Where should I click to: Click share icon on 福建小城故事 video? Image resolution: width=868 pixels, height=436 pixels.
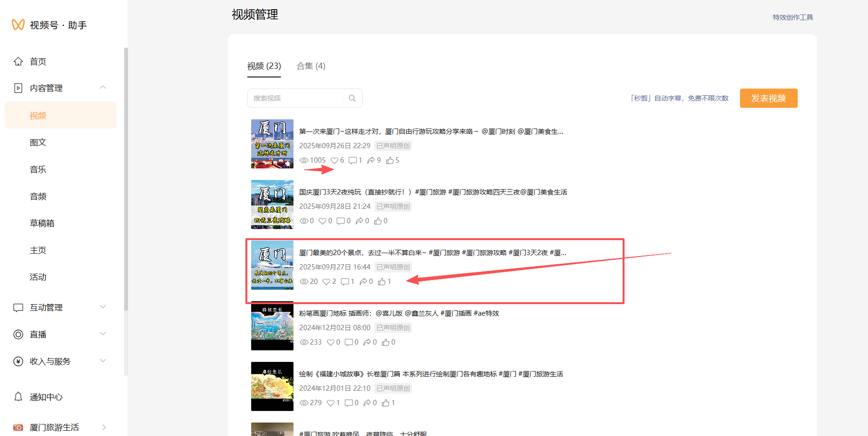tap(367, 403)
